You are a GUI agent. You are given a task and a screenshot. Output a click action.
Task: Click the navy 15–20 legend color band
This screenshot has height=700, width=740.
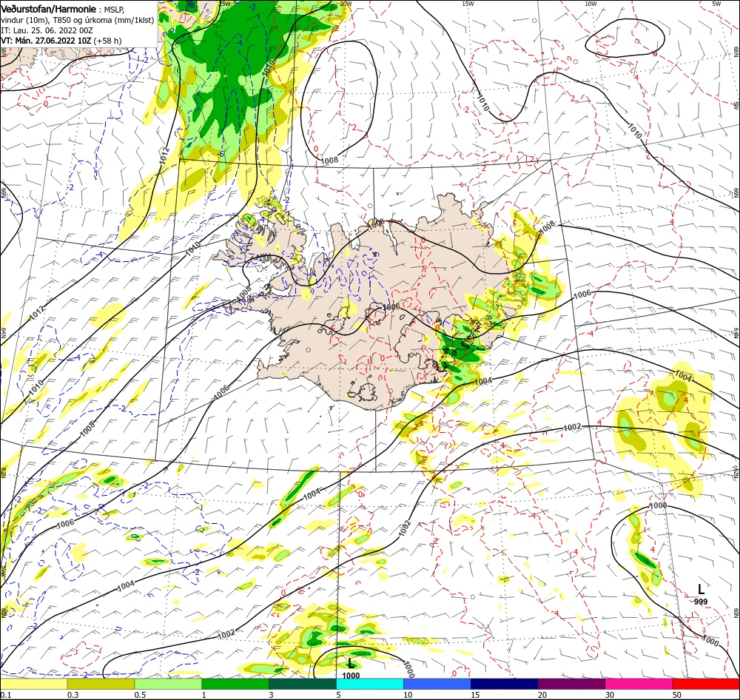[x=505, y=684]
